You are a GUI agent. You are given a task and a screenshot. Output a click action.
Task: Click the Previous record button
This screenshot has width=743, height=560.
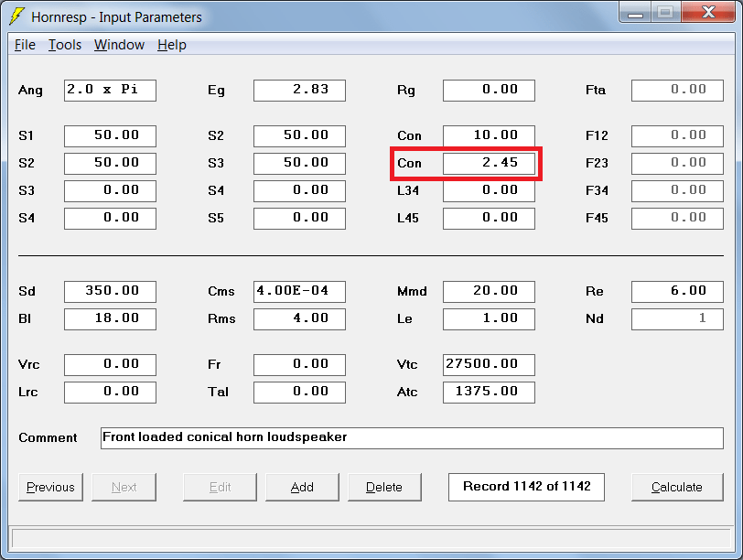coord(50,487)
